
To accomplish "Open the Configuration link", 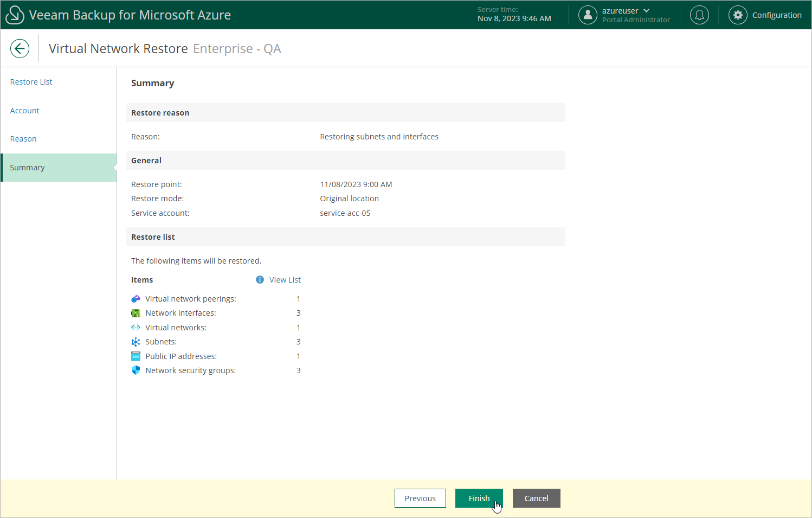I will click(777, 15).
